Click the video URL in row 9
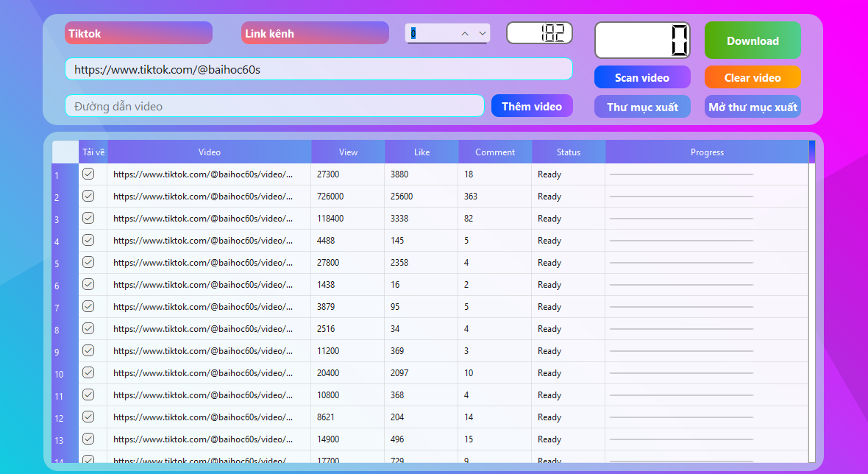 [203, 350]
